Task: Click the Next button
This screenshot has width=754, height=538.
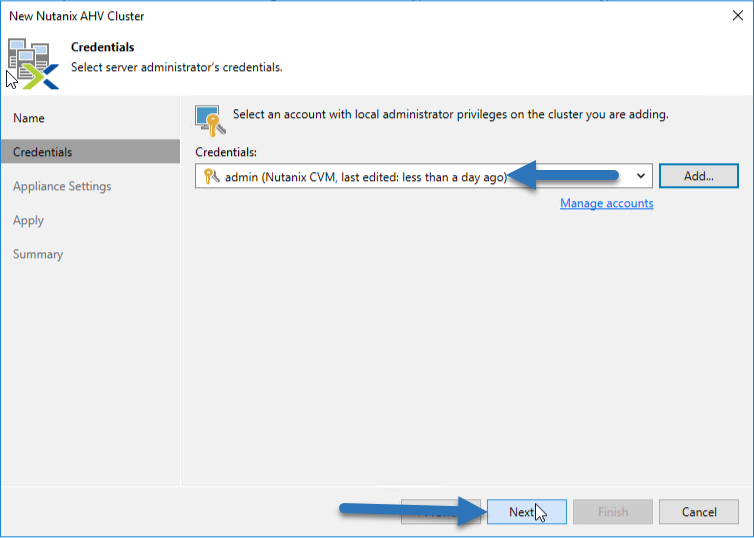Action: click(x=527, y=512)
